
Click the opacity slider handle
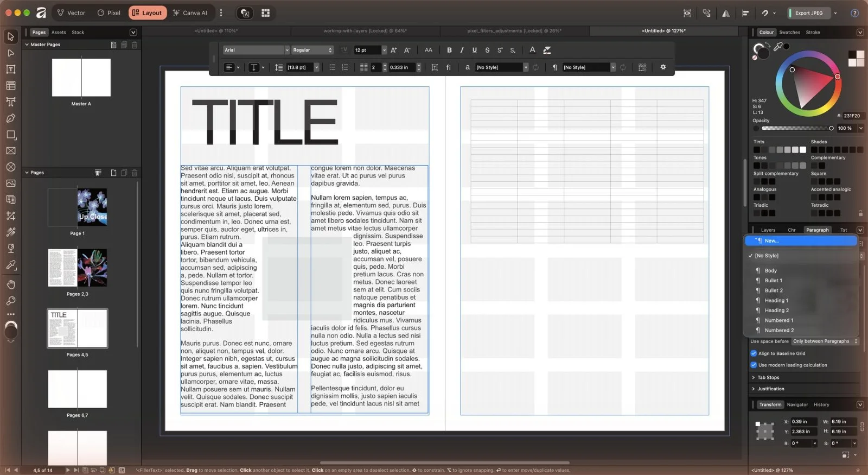click(831, 128)
